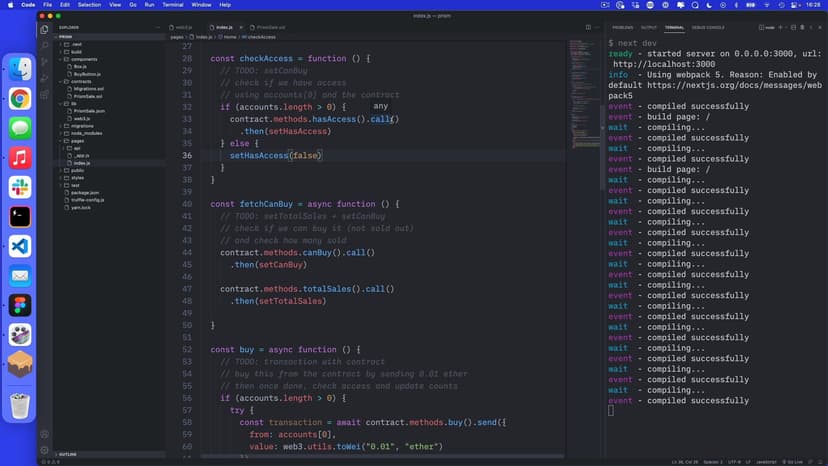Add a new terminal with the plus icon
Screen dimensions: 828x466
point(781,27)
